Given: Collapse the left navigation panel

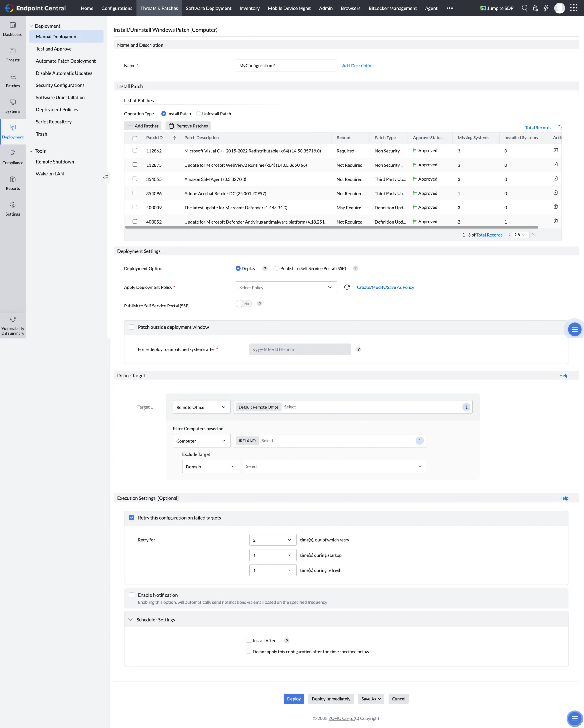Looking at the screenshot, I should click(x=106, y=177).
